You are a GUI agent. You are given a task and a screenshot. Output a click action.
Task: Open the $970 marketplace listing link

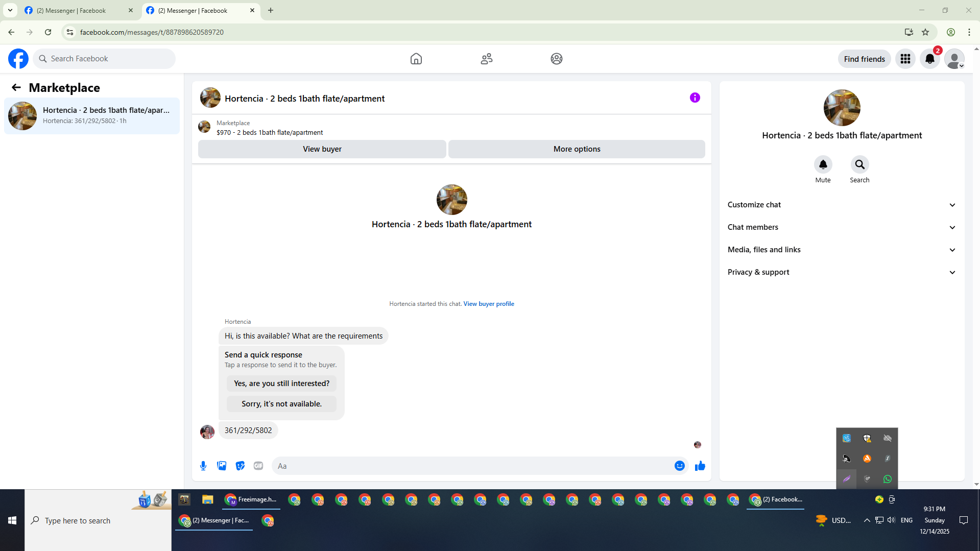(270, 133)
